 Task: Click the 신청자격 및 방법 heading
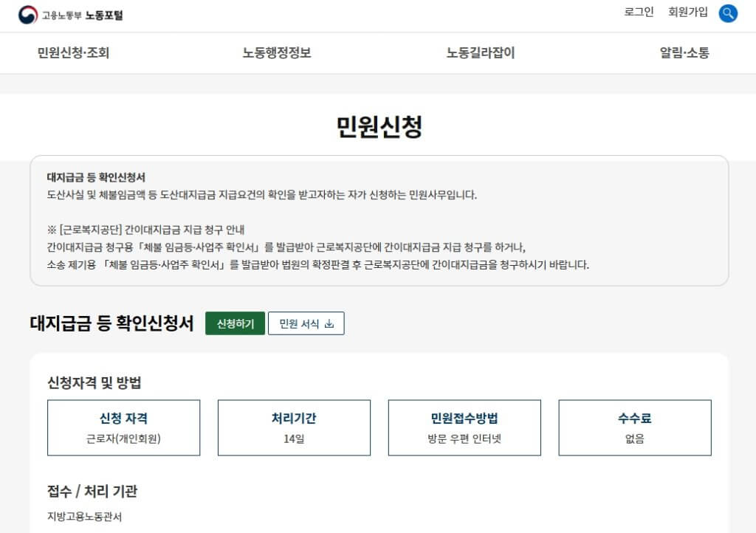point(94,382)
